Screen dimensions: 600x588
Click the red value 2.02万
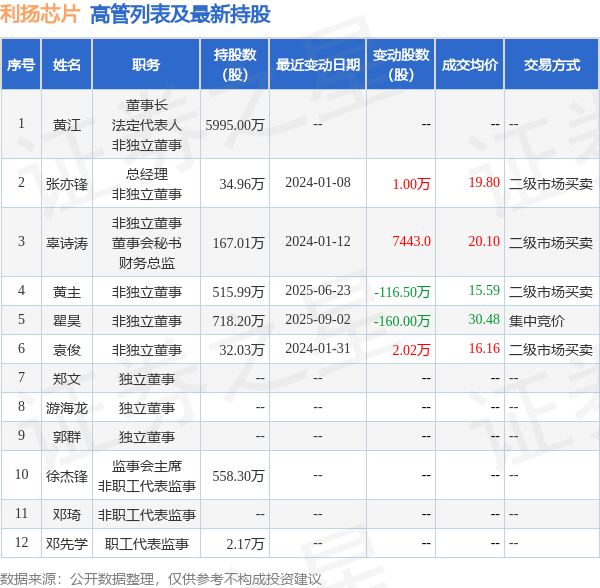click(411, 350)
